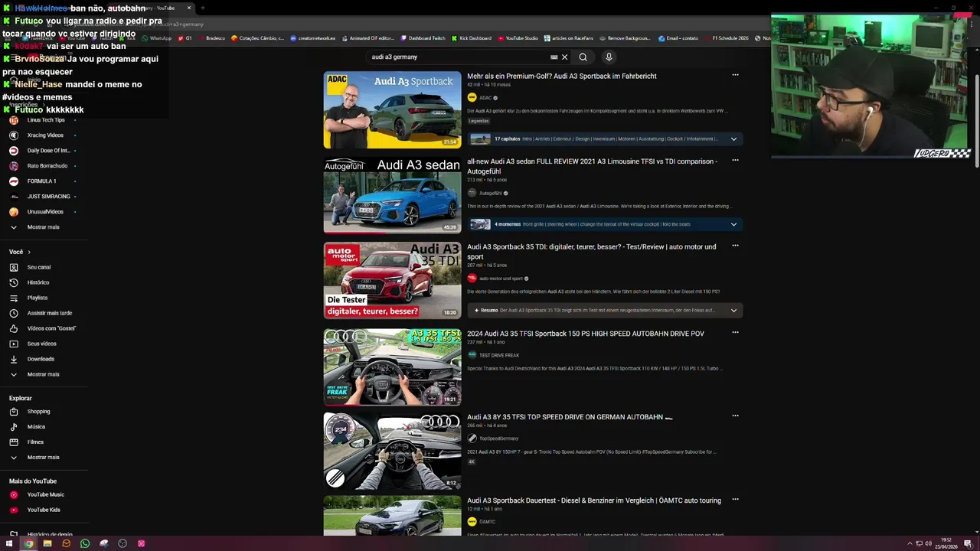980x551 pixels.
Task: Open Playlists in the sidebar
Action: [38, 298]
